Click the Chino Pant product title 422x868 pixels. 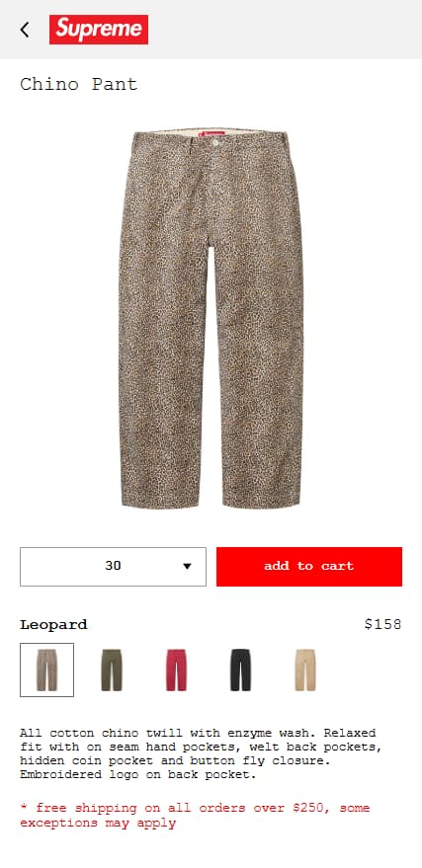79,84
